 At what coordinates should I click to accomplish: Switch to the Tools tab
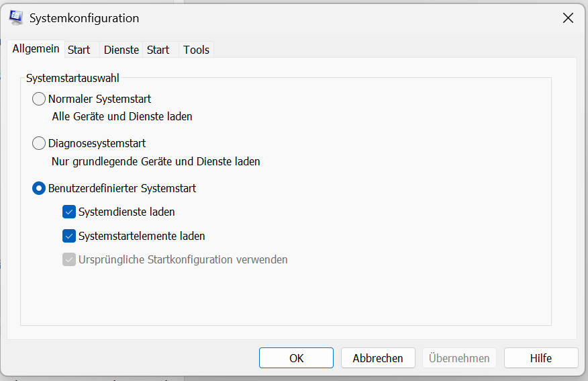(197, 50)
